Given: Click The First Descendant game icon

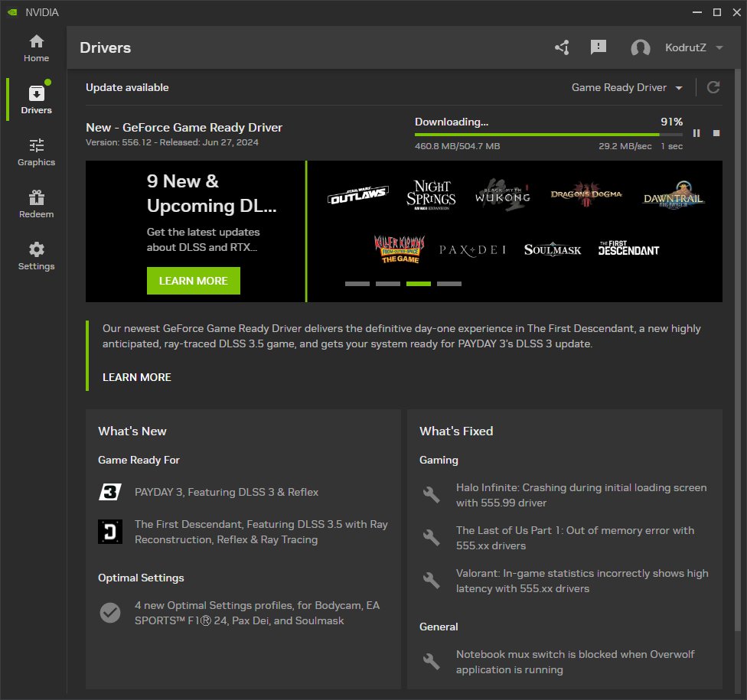Looking at the screenshot, I should click(x=110, y=532).
